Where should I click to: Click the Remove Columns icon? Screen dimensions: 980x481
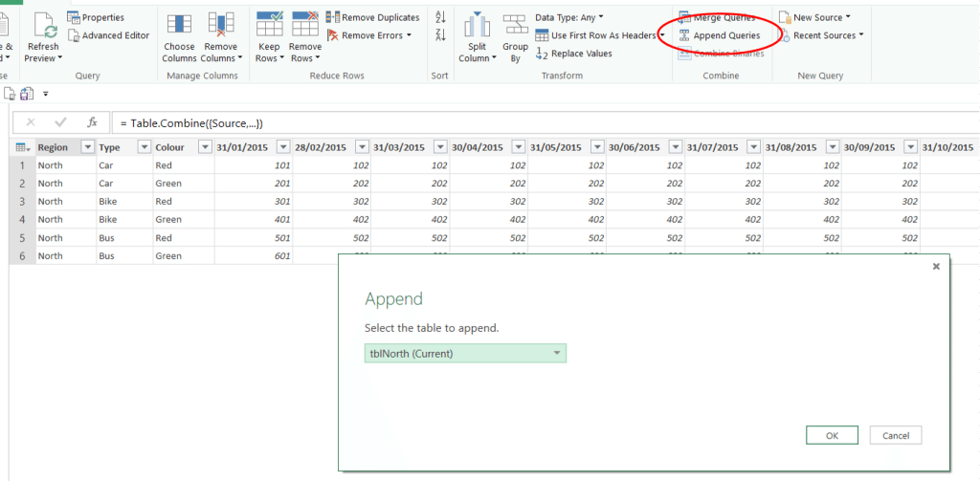tap(221, 25)
